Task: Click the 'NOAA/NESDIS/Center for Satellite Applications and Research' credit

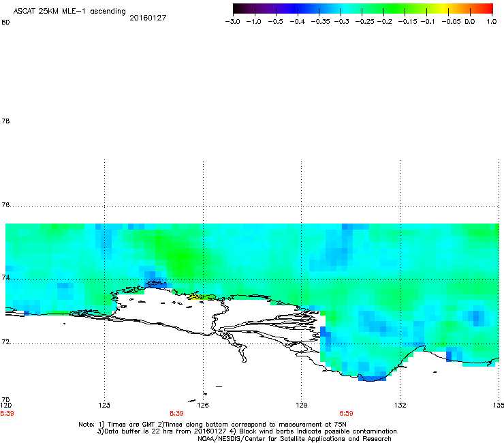Action: pyautogui.click(x=294, y=439)
